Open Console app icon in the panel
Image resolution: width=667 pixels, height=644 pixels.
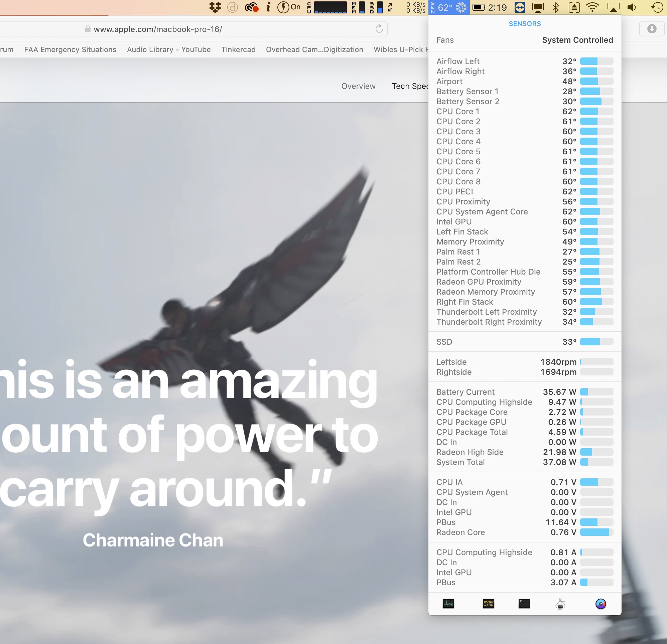pos(488,604)
